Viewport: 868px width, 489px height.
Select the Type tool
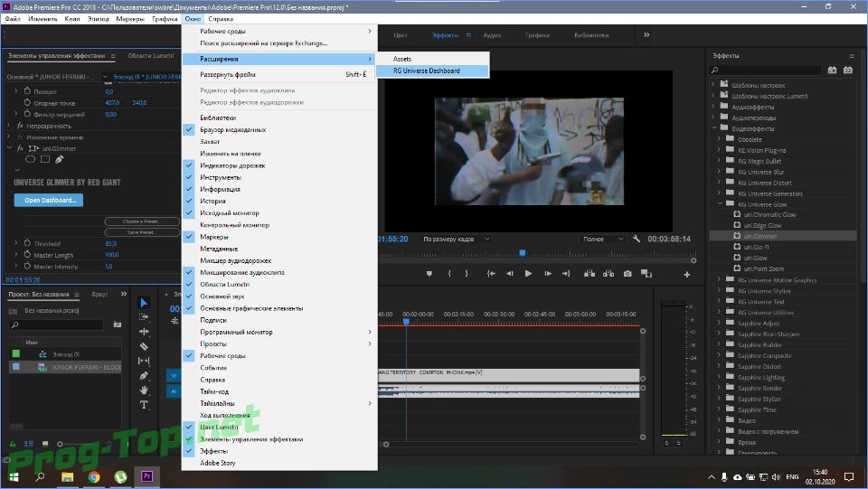(144, 405)
